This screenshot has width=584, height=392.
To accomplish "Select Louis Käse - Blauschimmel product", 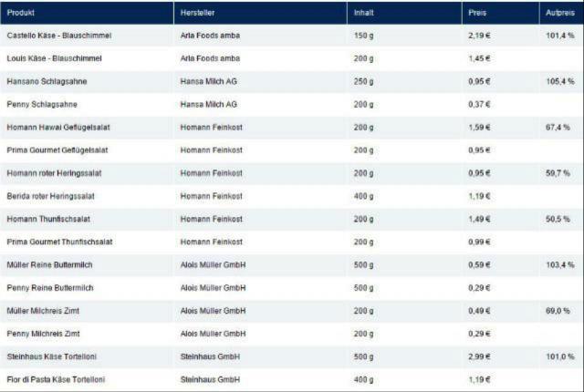I will point(54,58).
